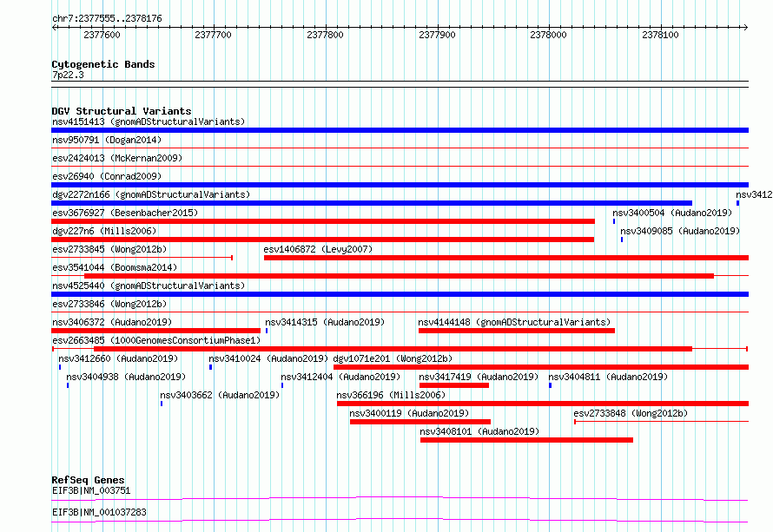Open the EIF3B|NM_003751 gene label
Screen dimensions: 773x532
(91, 490)
